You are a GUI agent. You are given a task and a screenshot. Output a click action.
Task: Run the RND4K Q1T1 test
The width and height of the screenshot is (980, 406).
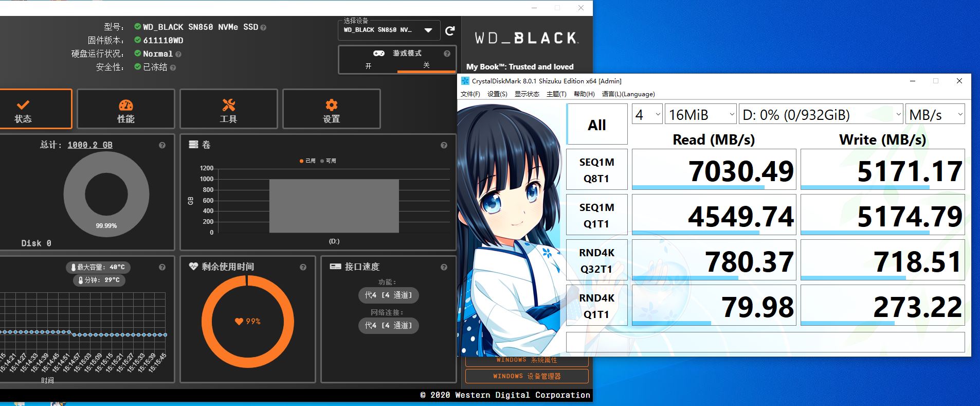click(596, 306)
